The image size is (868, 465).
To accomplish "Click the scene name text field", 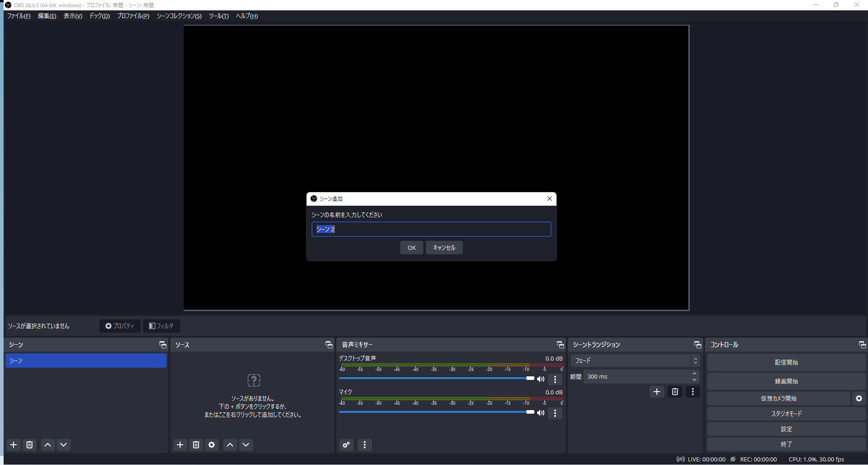I will click(x=431, y=229).
